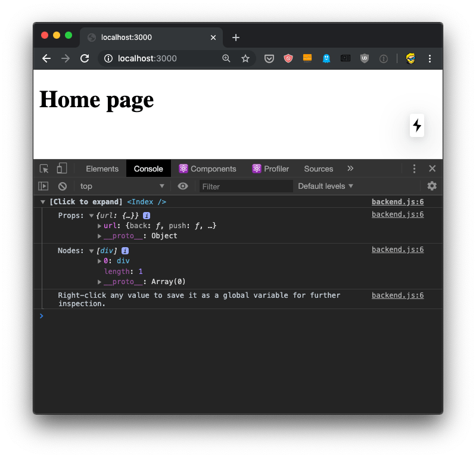Reload the page with the refresh button
The width and height of the screenshot is (476, 458).
point(85,58)
